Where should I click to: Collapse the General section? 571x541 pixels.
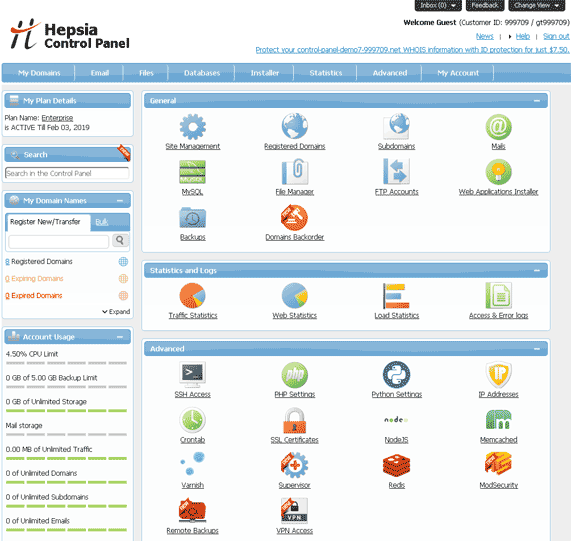[537, 100]
